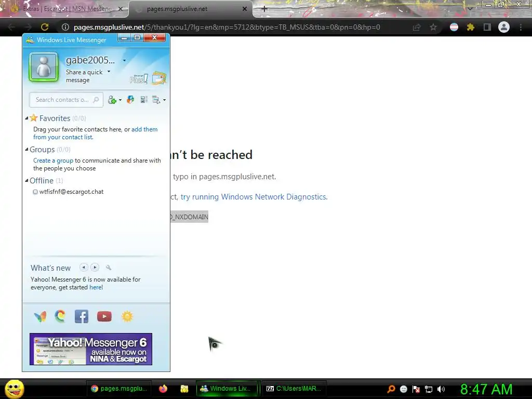Click the Share a quick message text
Screen dimensions: 532x399
pos(84,76)
